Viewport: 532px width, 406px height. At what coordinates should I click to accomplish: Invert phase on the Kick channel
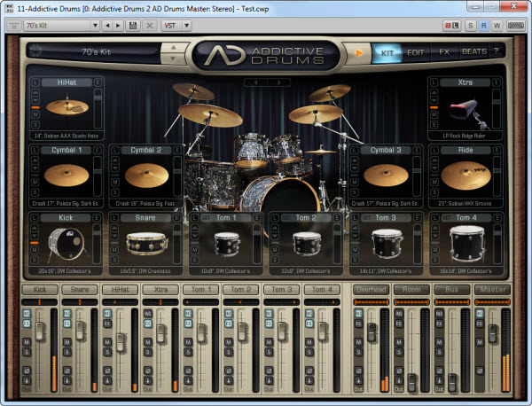click(x=27, y=371)
